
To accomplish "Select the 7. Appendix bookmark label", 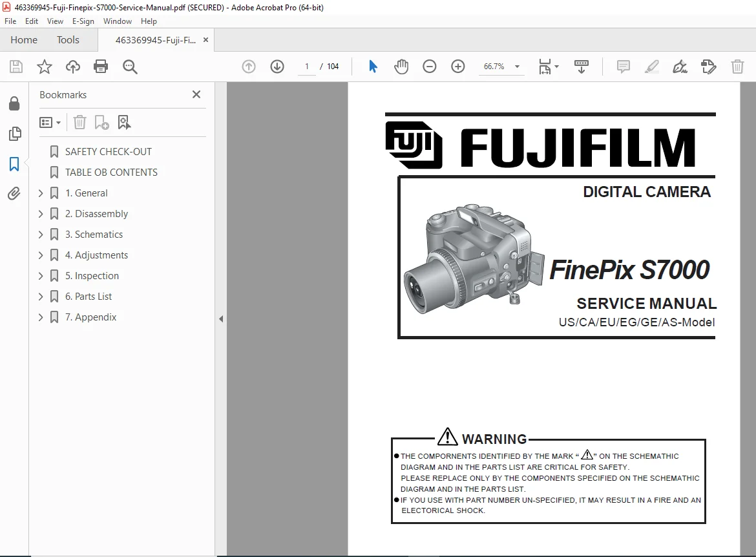I will pyautogui.click(x=90, y=317).
